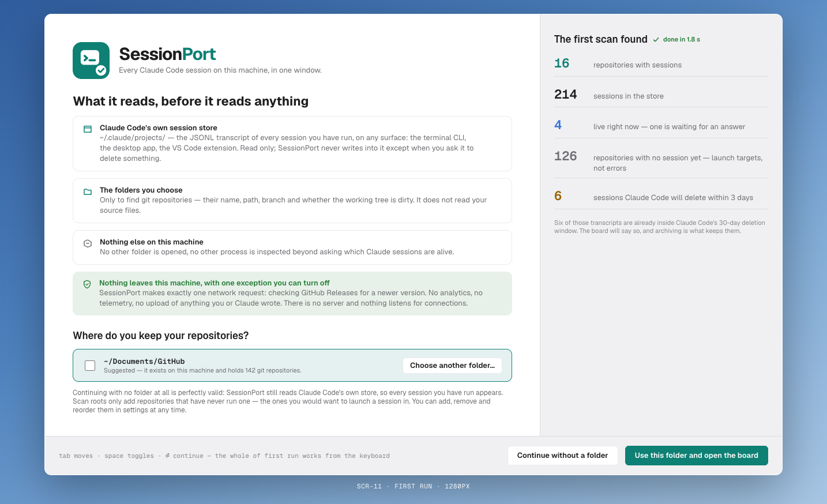Tick the ~/Documents/GitHub folder checkbox
The image size is (827, 504).
click(x=90, y=366)
